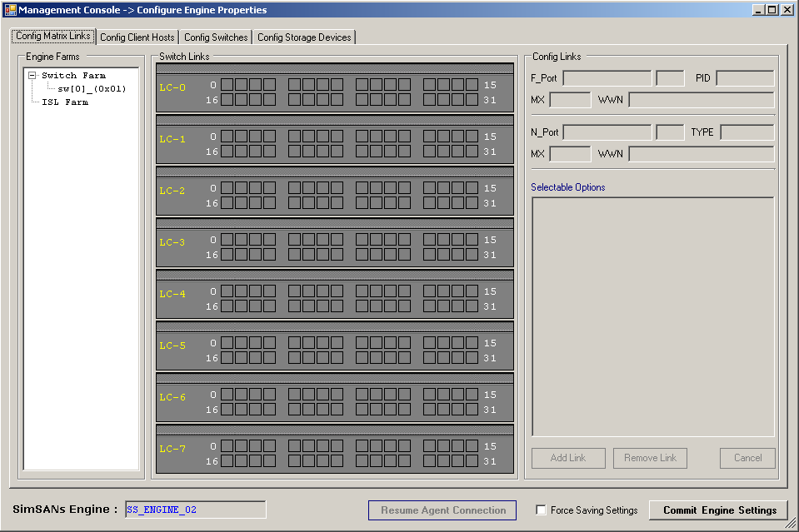Viewport: 799px width, 532px height.
Task: Select port 0 on line card LC-7
Action: pyautogui.click(x=227, y=446)
